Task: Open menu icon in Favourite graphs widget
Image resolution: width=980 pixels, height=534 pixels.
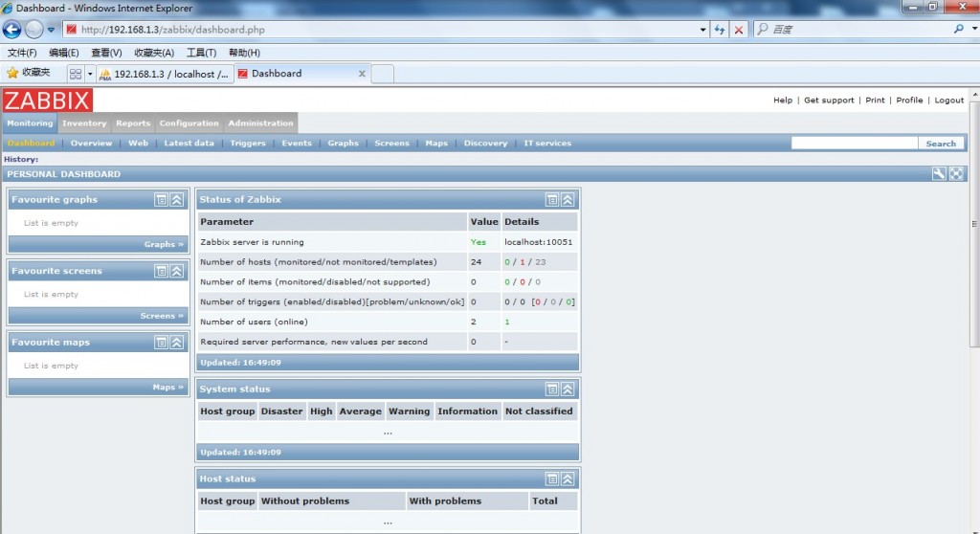Action: (161, 199)
